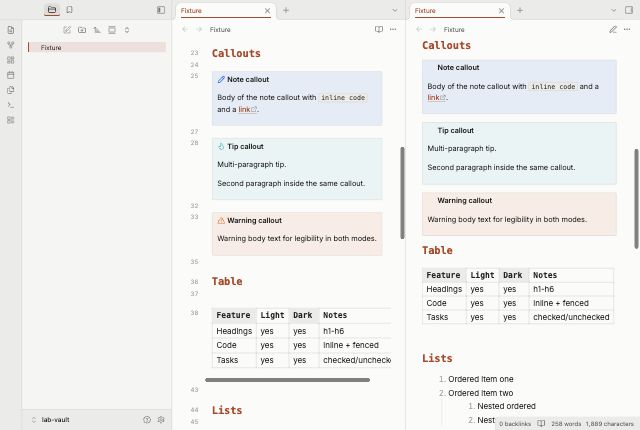The width and height of the screenshot is (640, 430).
Task: Close the right pane Fixture tab
Action: pyautogui.click(x=501, y=11)
